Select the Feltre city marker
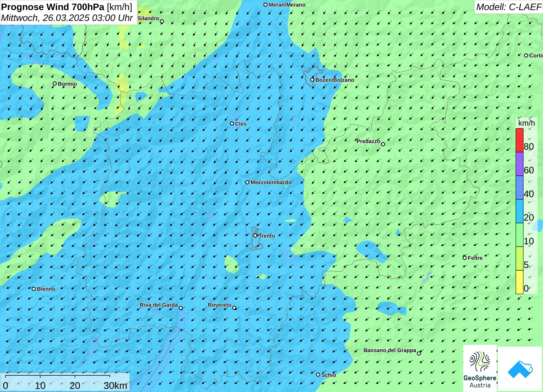543x392 pixels. pos(464,257)
